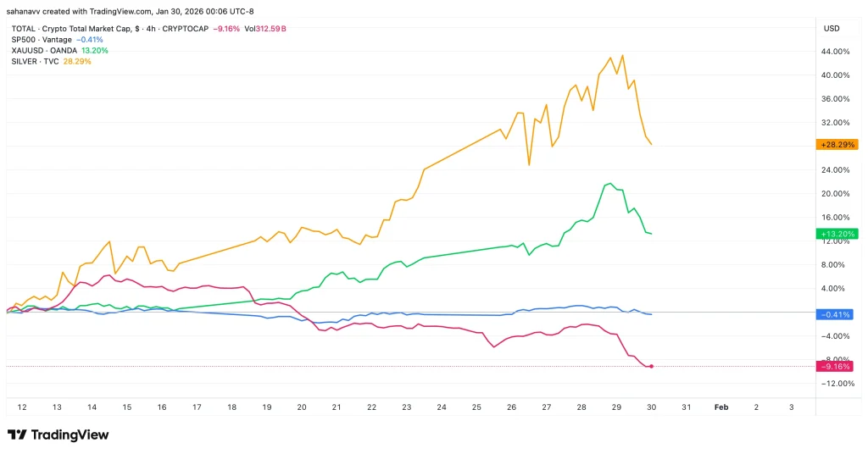Click the 4h interval label in legend
The height and width of the screenshot is (454, 868).
[x=149, y=28]
